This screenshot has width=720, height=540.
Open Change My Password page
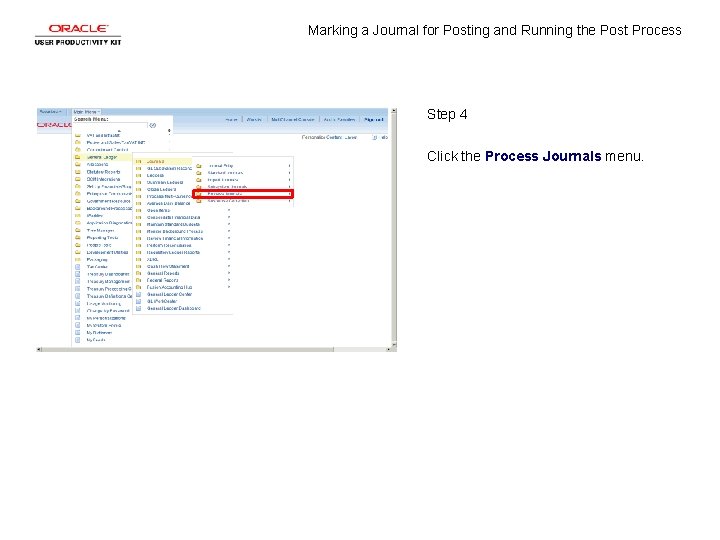click(x=108, y=311)
